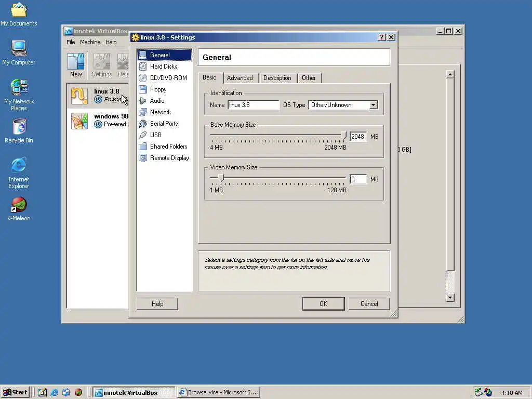Click the Name input field
This screenshot has height=399, width=532.
tap(254, 105)
